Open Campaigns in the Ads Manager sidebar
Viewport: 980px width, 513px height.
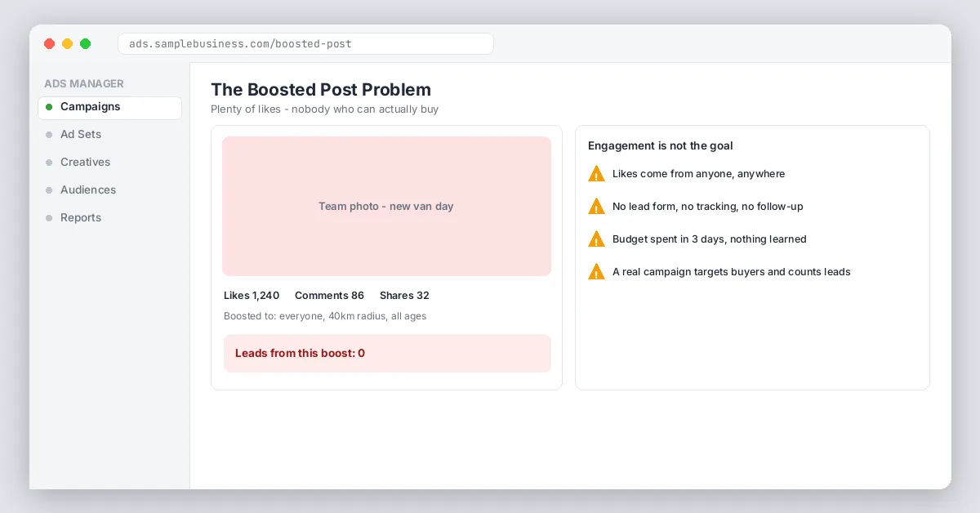point(109,108)
